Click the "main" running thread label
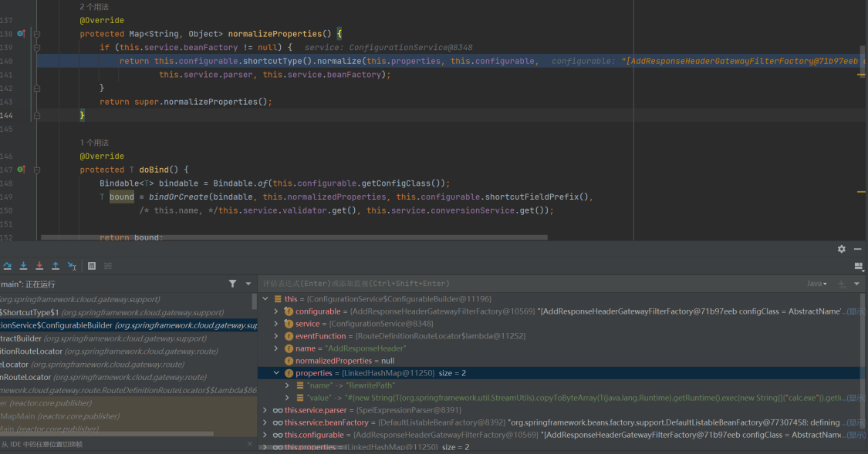868x454 pixels. (x=29, y=284)
